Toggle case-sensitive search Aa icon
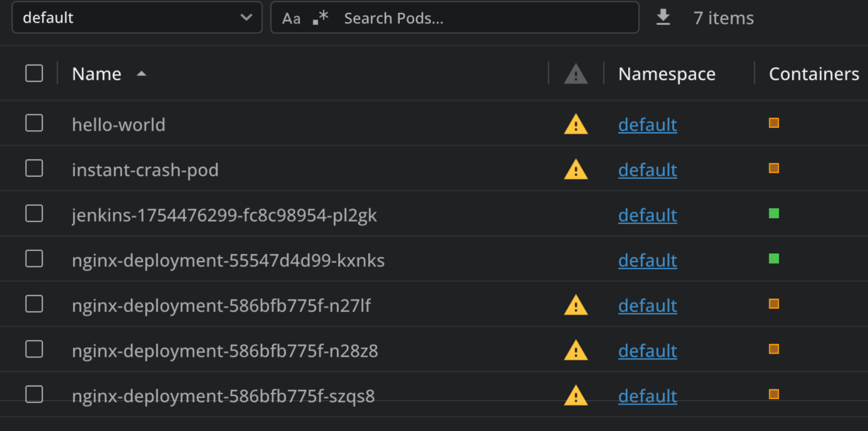Image resolution: width=868 pixels, height=431 pixels. click(x=291, y=18)
